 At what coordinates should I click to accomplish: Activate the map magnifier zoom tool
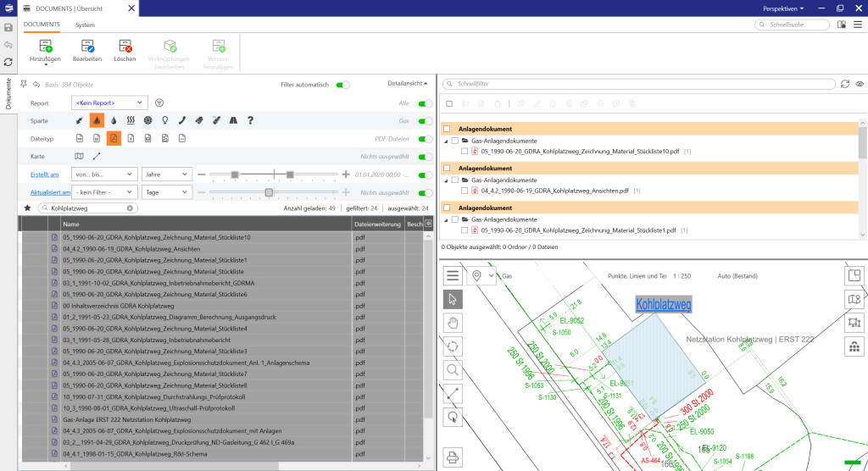(453, 369)
